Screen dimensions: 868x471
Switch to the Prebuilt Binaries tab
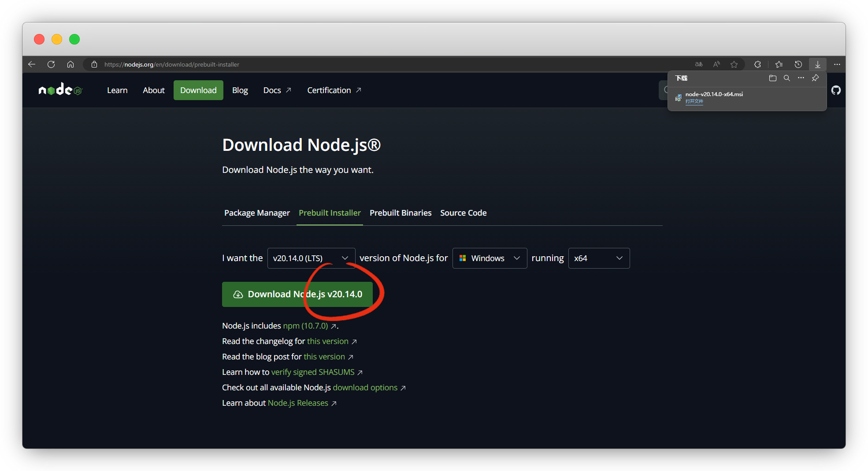401,213
